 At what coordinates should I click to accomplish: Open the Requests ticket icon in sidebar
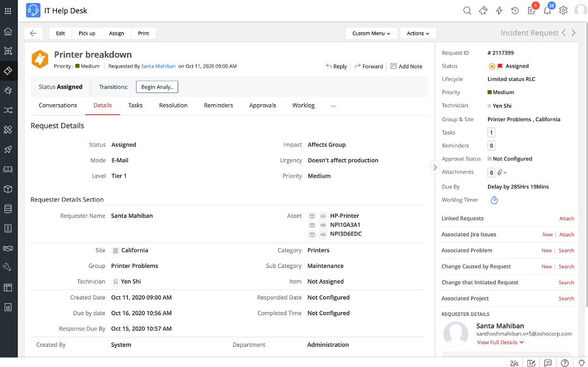(8, 71)
